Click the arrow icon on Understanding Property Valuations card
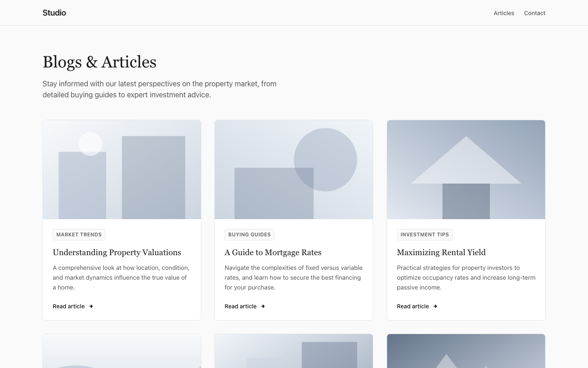The width and height of the screenshot is (588, 368). [91, 306]
